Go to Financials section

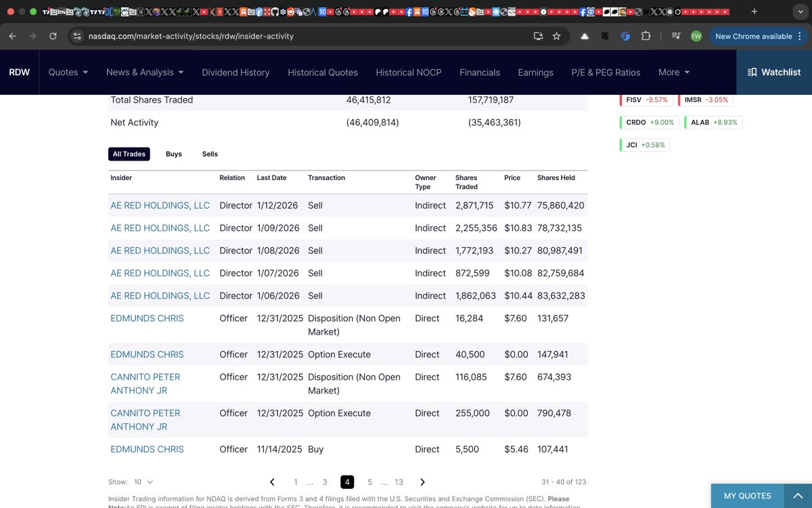pyautogui.click(x=480, y=72)
